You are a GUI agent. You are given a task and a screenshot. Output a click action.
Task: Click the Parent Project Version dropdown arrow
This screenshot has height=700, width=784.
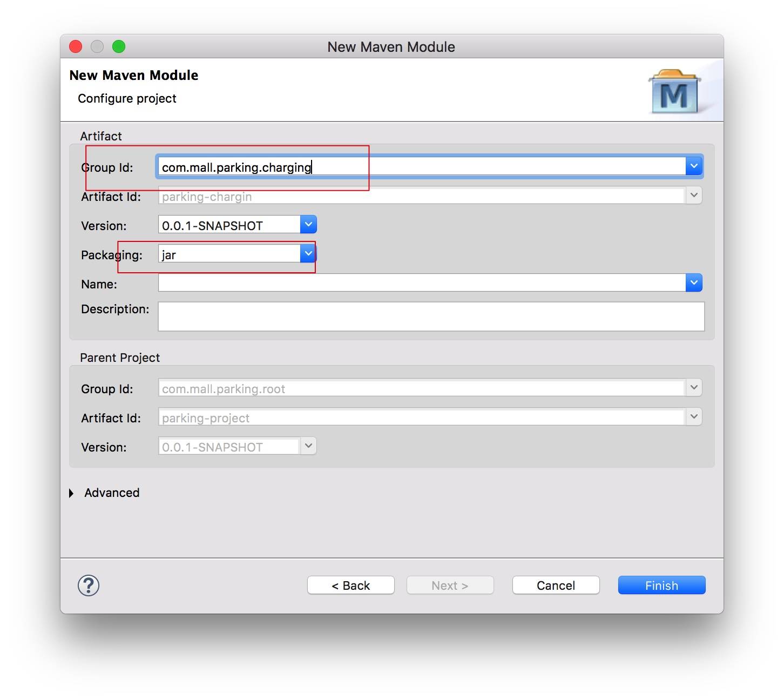(x=308, y=446)
